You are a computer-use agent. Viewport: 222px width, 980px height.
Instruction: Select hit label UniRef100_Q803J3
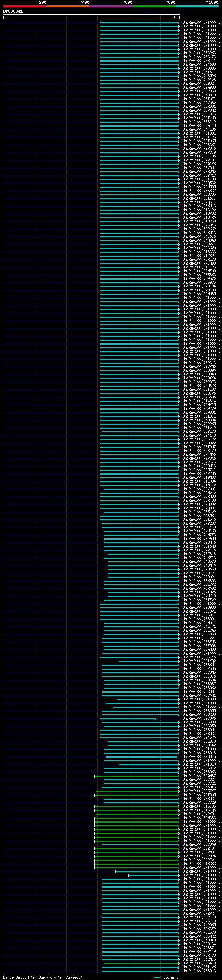(x=199, y=363)
